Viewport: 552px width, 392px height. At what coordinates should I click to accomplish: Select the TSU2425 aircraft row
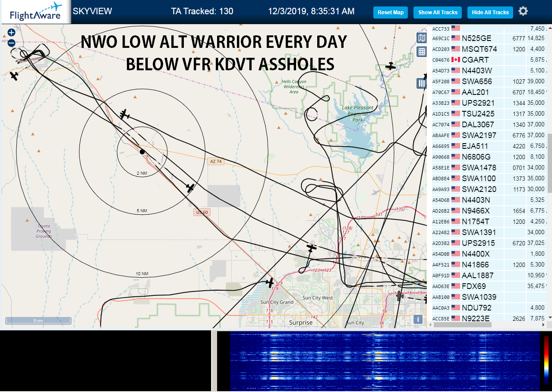[489, 114]
